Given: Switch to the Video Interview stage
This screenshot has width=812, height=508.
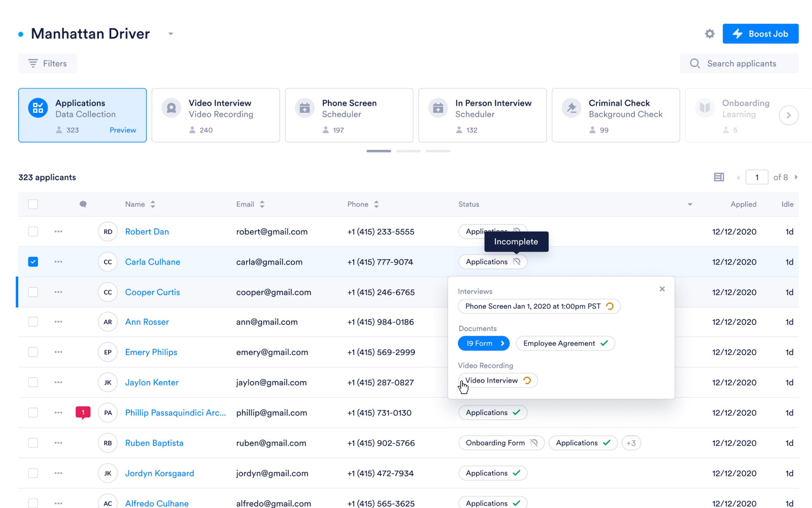Looking at the screenshot, I should (x=216, y=115).
